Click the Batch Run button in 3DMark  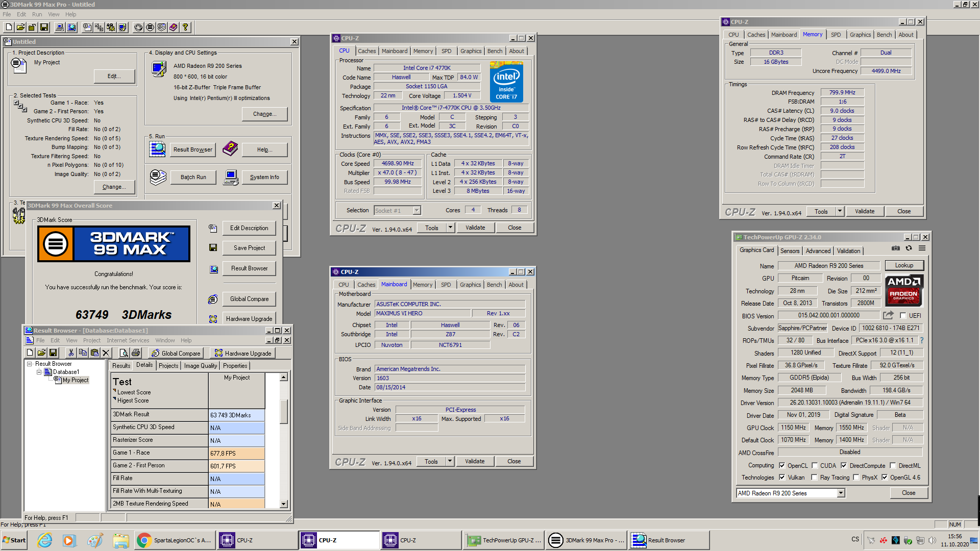(193, 177)
